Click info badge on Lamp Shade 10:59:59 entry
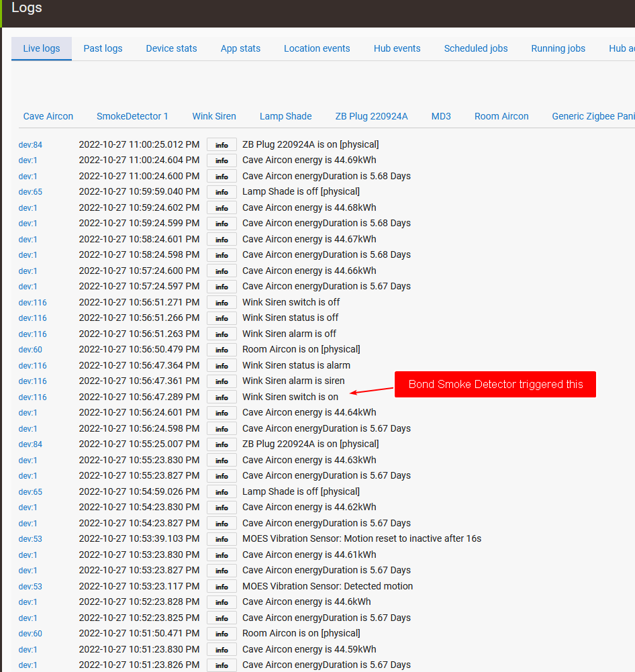Screen dimensions: 635x672 tap(222, 192)
